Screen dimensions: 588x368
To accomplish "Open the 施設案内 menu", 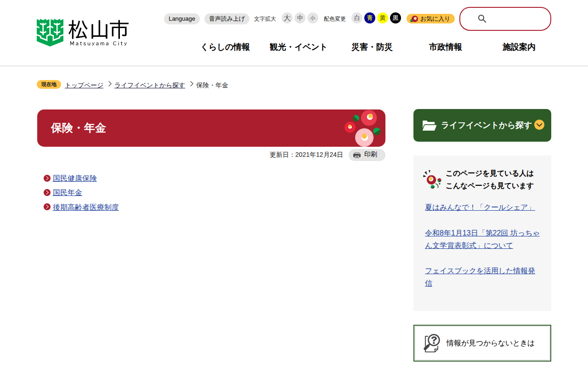I will pos(519,47).
